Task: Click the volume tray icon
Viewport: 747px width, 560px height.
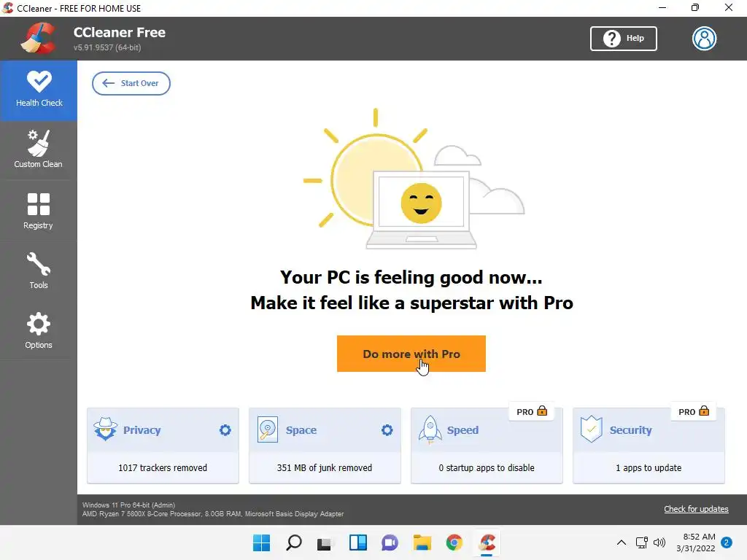Action: [x=659, y=542]
